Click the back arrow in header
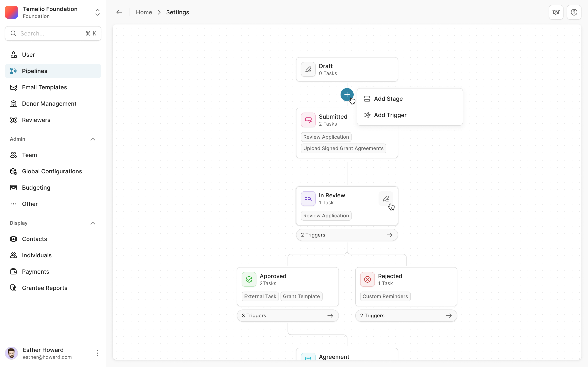This screenshot has width=588, height=367. tap(119, 12)
